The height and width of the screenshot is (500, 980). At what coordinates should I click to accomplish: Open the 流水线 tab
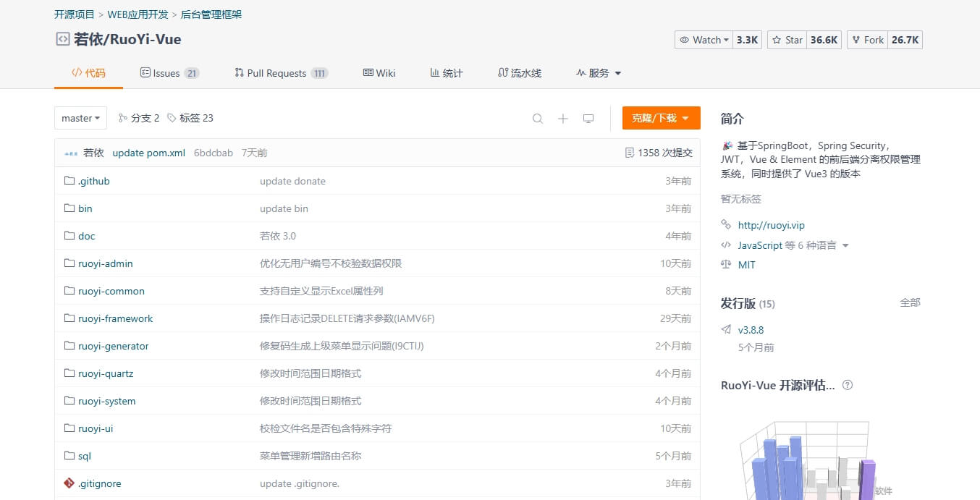click(x=520, y=73)
